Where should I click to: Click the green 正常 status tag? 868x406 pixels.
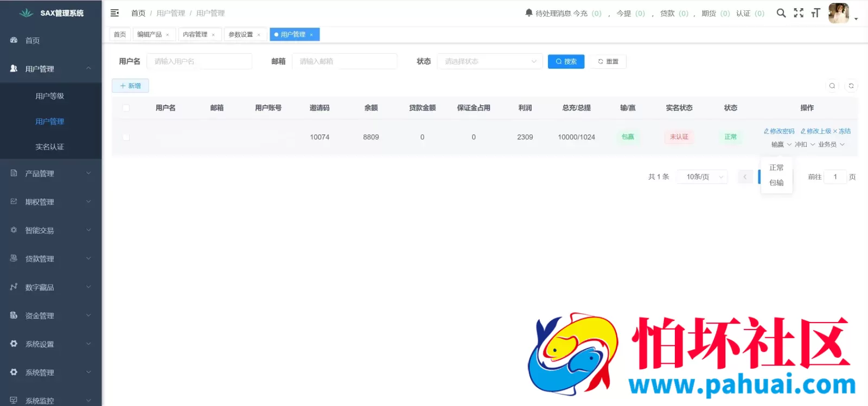[x=731, y=137]
